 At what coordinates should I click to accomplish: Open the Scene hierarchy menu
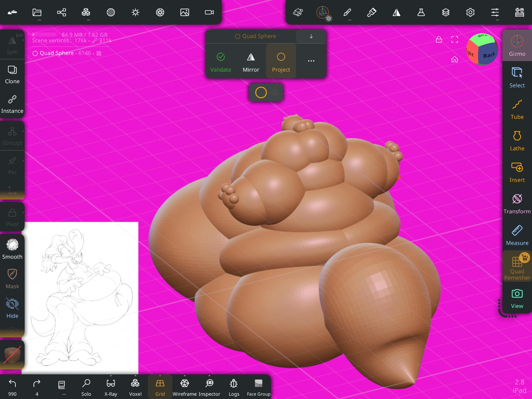point(61,13)
